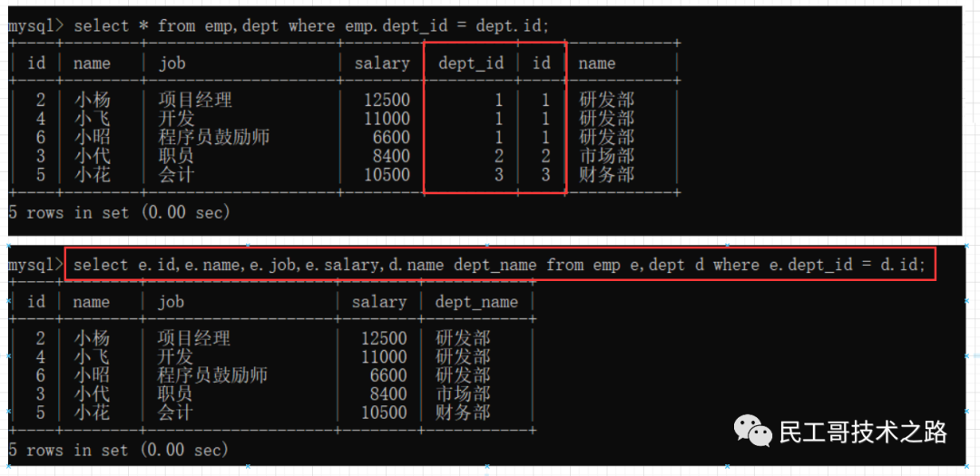Click 小代 in the select * result
Viewport: 980px width, 476px height.
click(x=92, y=156)
